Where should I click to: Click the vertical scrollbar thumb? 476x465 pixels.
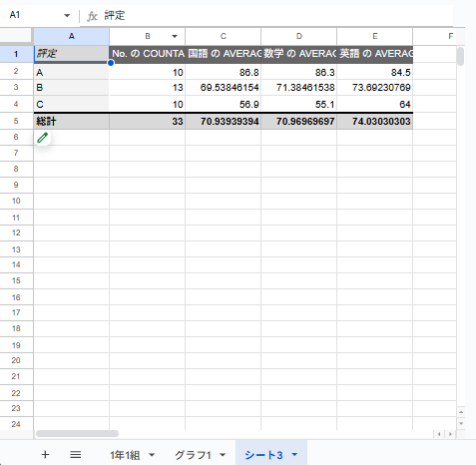(x=460, y=57)
